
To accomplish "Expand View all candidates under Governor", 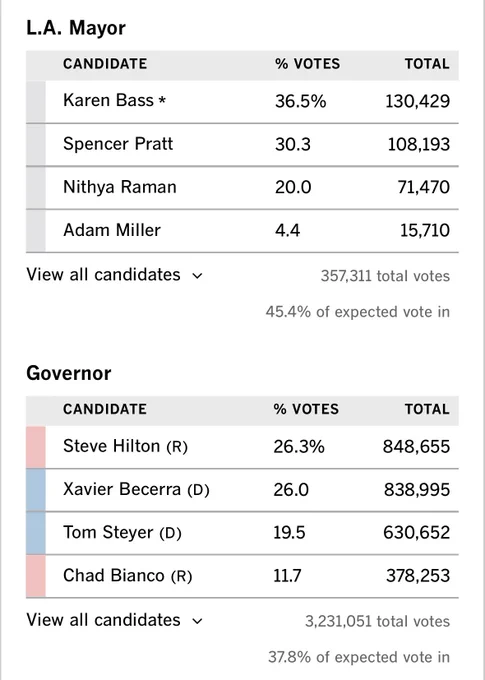I will coord(115,620).
